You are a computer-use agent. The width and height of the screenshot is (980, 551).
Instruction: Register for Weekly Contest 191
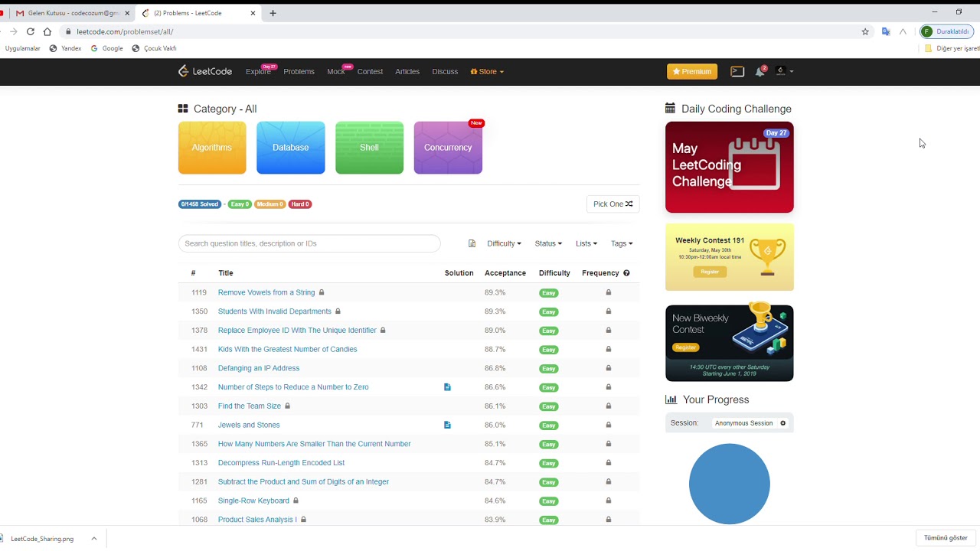[x=710, y=272]
